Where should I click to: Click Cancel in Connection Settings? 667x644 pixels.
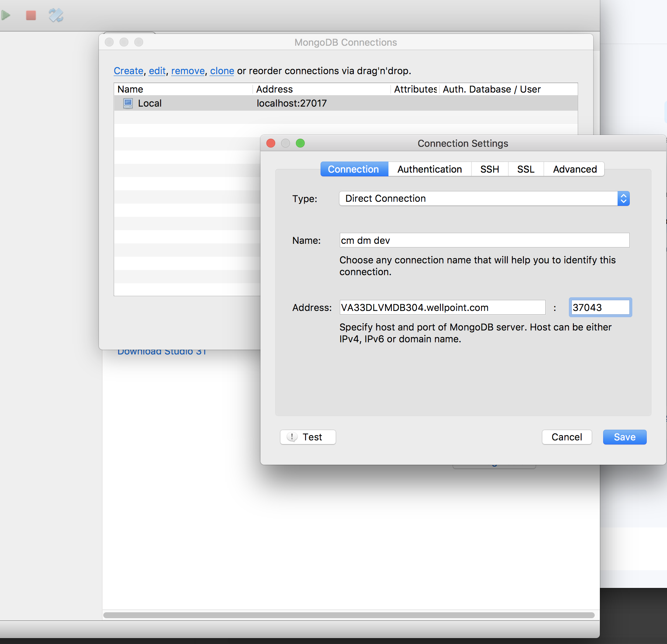pos(567,437)
